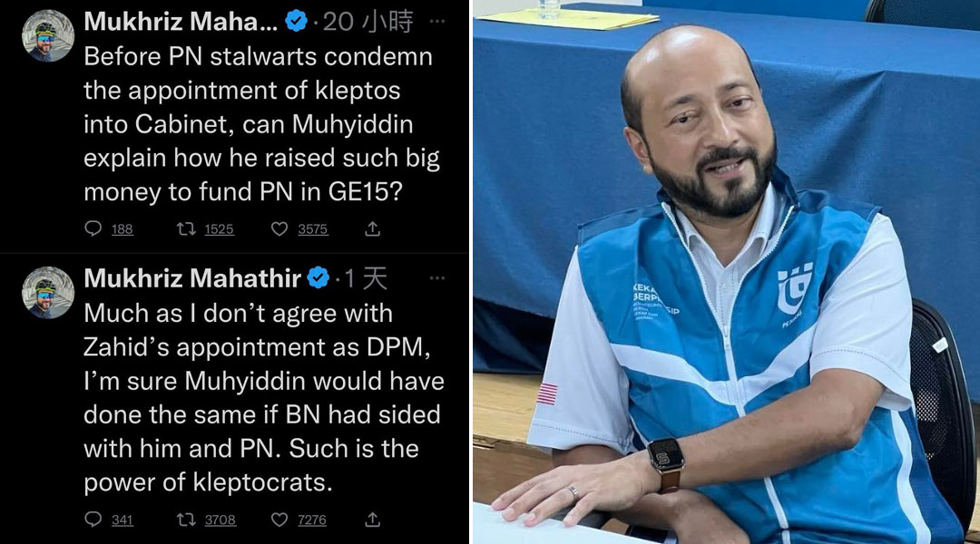Screen dimensions: 980x544
Task: Open more options on the first tweet
Action: click(437, 21)
